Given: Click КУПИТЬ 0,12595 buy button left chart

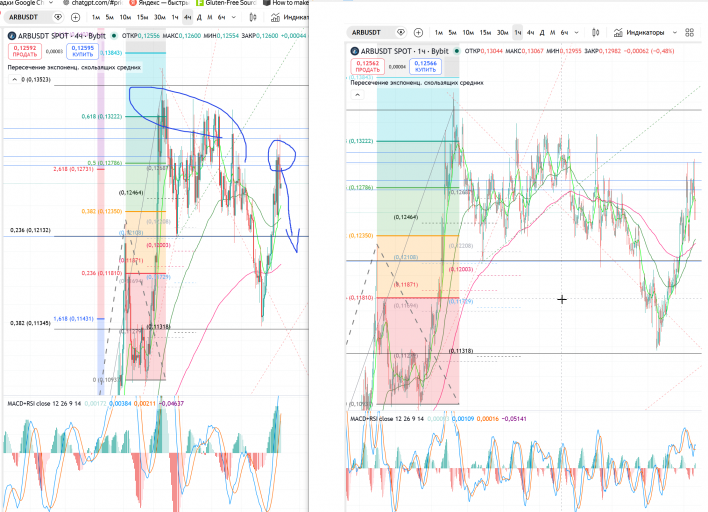Looking at the screenshot, I should [82, 51].
